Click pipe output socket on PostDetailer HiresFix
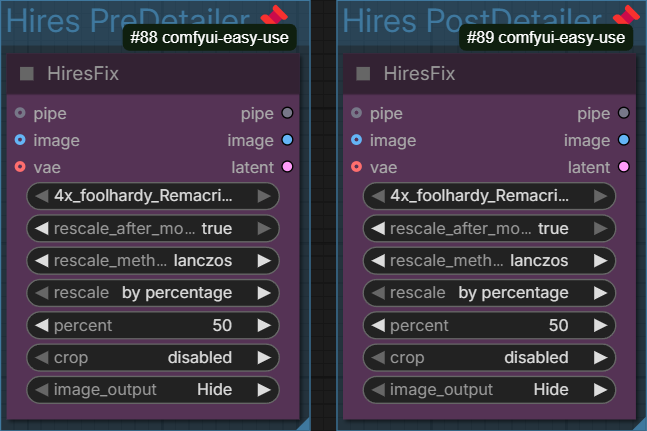 (x=624, y=113)
